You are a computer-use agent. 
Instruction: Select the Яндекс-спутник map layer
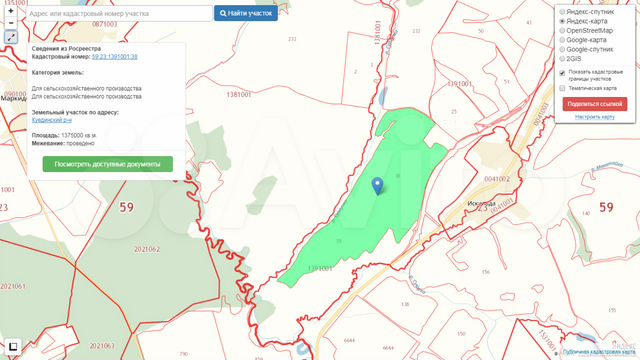point(562,12)
